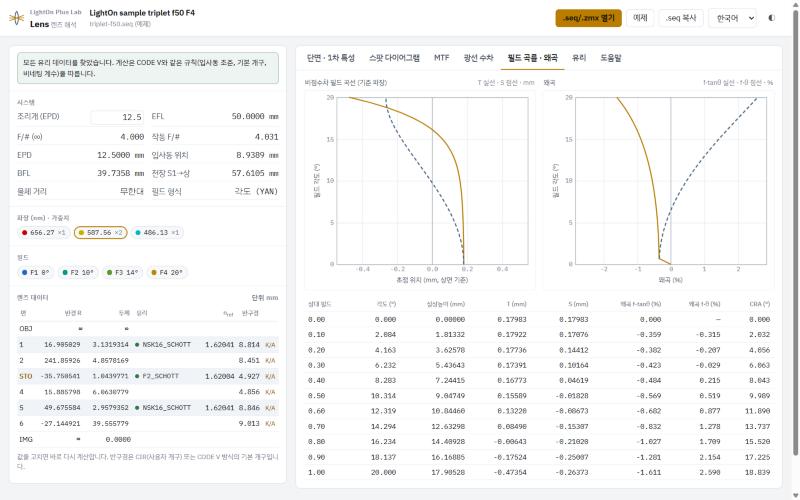Click STO radius -35.750541
Screen dimensions: 800x500
click(61, 377)
